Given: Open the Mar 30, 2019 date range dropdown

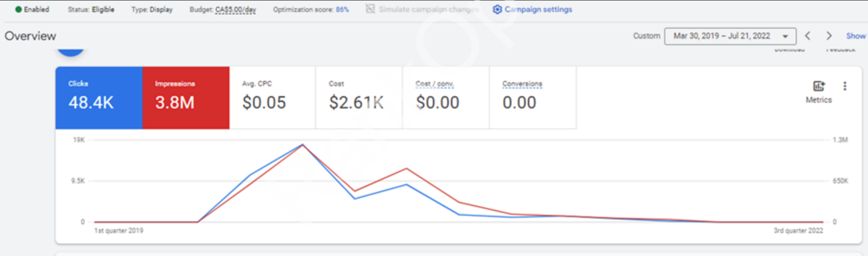Looking at the screenshot, I should click(730, 36).
